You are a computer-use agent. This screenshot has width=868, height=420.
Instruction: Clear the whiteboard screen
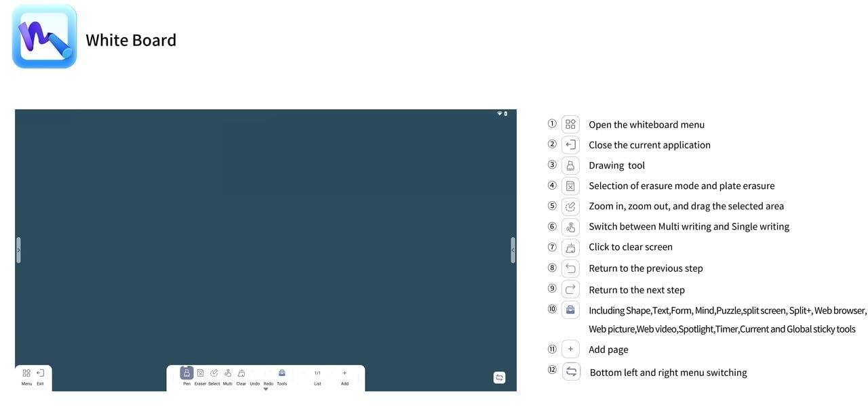(x=241, y=374)
